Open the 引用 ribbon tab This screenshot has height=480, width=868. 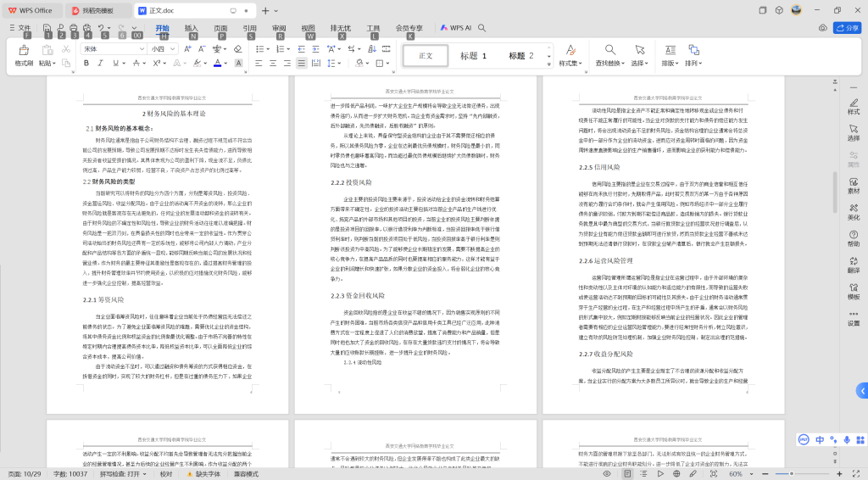tap(250, 28)
